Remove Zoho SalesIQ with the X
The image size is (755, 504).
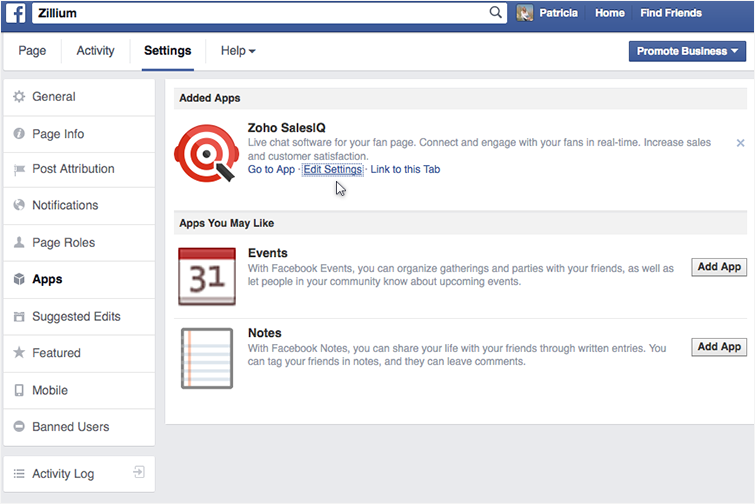(741, 143)
